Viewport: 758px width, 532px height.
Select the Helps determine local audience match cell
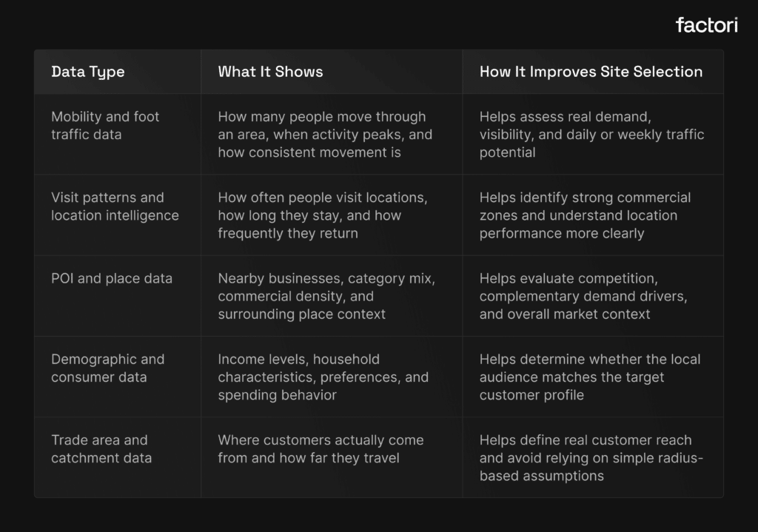(x=589, y=377)
